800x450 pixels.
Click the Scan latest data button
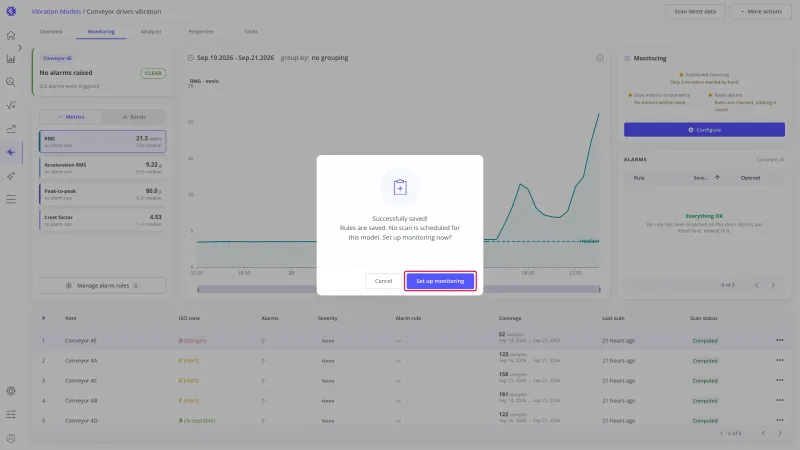(695, 11)
